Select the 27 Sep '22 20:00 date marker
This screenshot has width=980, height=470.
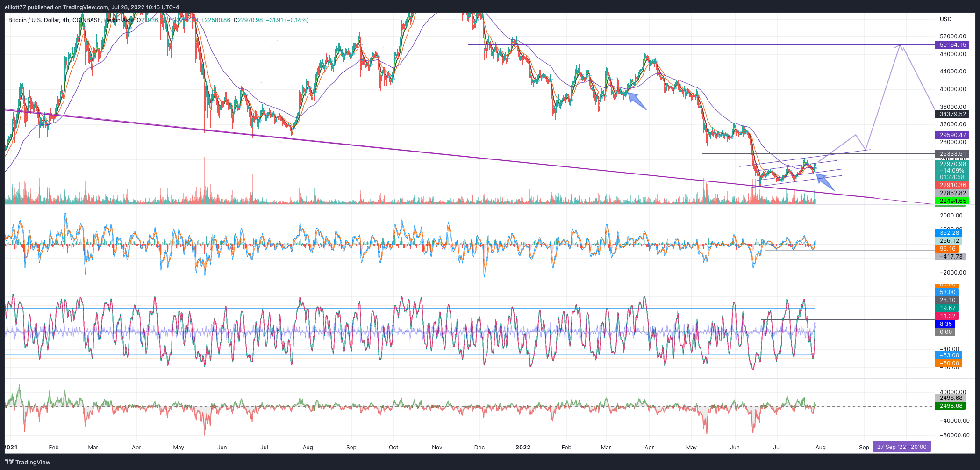coord(901,447)
